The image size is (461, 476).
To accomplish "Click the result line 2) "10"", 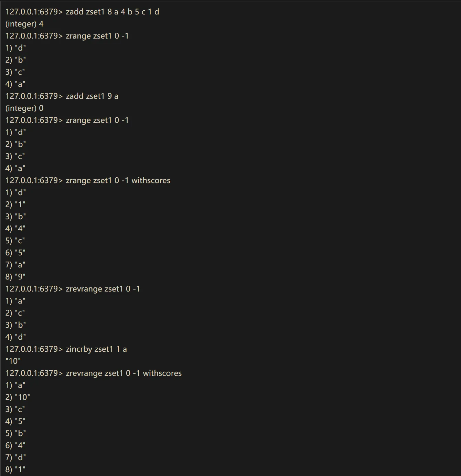I will click(18, 397).
